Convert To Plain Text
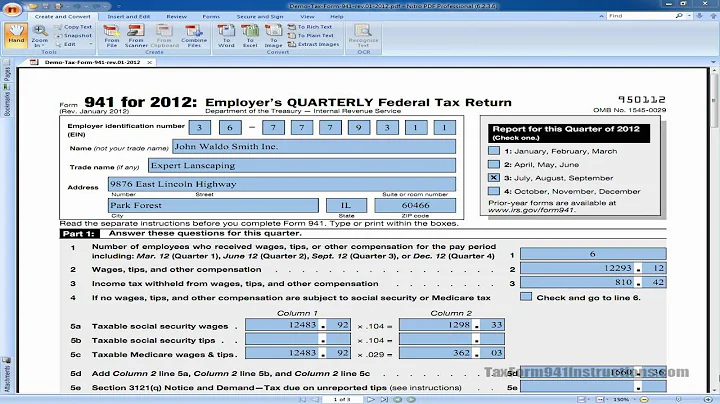 coord(311,35)
